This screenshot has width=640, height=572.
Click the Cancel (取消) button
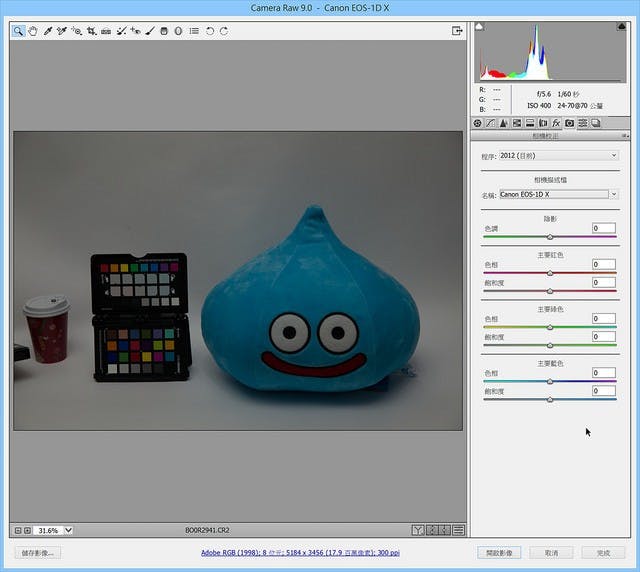point(551,553)
